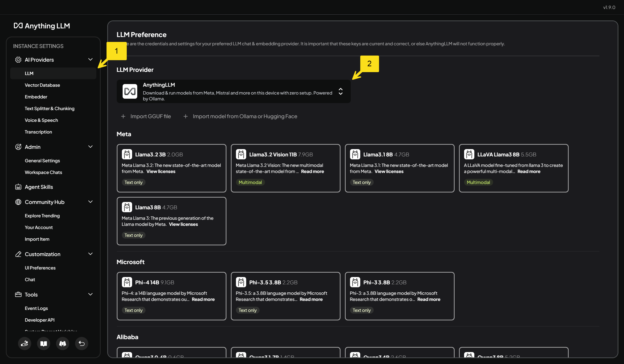Click the "INSTANCE SETTINGS" sidebar heading
The image size is (624, 364).
(x=38, y=46)
